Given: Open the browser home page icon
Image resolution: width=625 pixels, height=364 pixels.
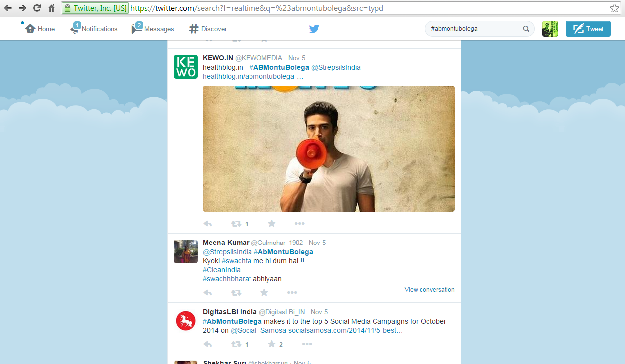Looking at the screenshot, I should click(51, 8).
